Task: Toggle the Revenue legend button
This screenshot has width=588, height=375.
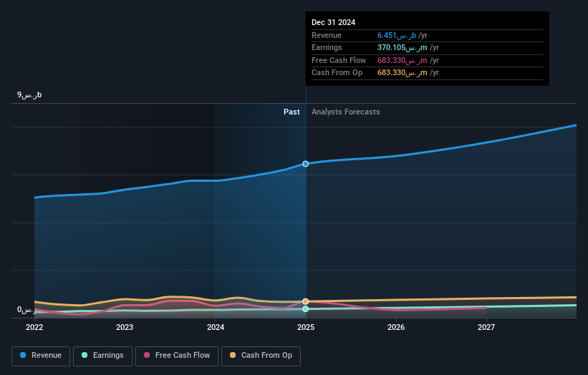Action: pos(41,356)
